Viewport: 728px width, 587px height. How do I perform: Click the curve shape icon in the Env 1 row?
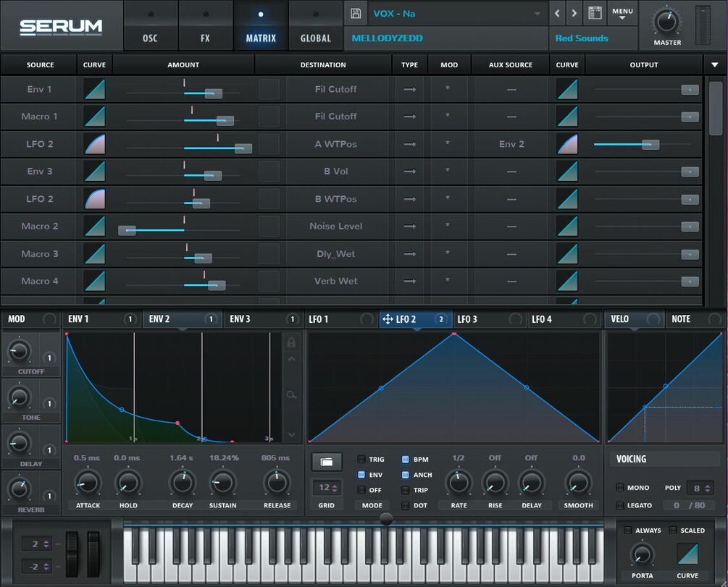point(95,89)
